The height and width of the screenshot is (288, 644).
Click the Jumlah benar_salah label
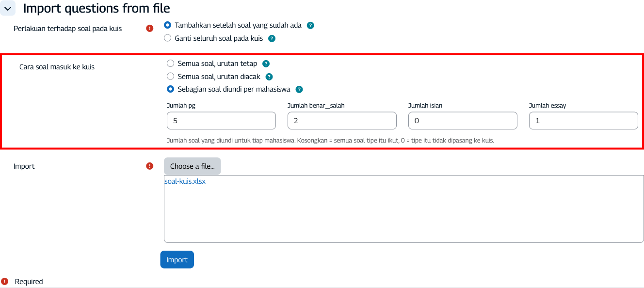click(316, 105)
